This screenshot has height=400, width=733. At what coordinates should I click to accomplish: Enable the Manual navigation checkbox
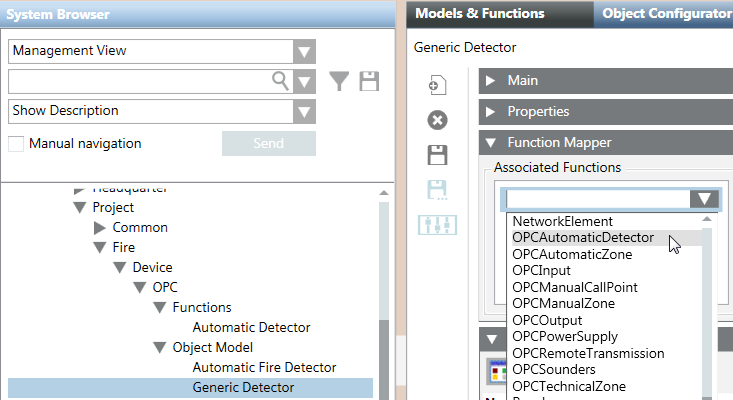[16, 144]
